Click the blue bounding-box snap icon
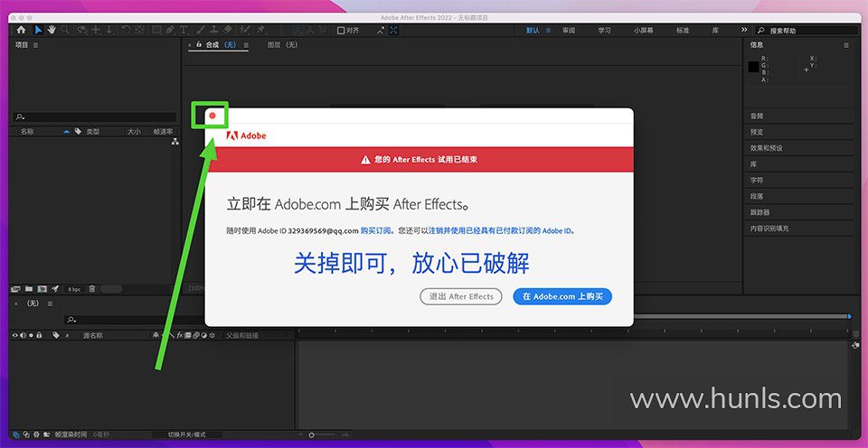This screenshot has width=868, height=448. (x=393, y=31)
